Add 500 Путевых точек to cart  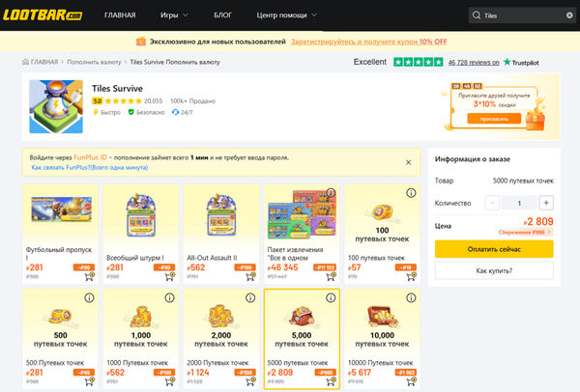pyautogui.click(x=90, y=381)
